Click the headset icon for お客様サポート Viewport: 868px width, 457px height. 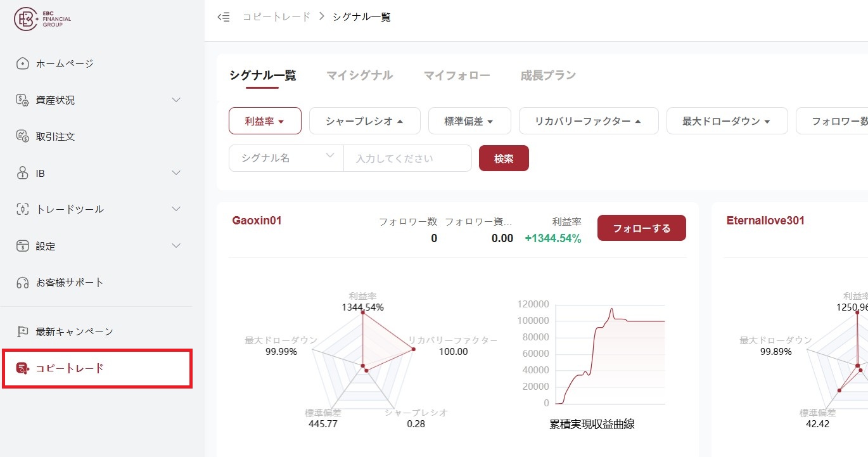pos(23,282)
